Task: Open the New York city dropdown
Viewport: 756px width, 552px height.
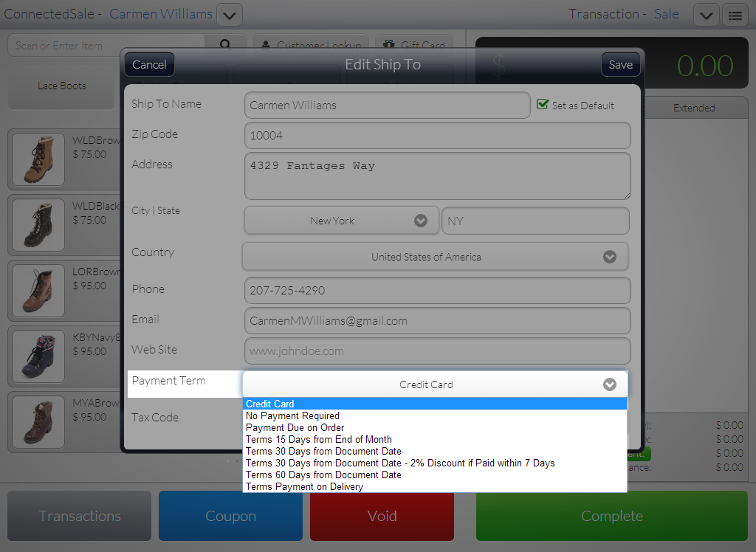Action: 341,221
